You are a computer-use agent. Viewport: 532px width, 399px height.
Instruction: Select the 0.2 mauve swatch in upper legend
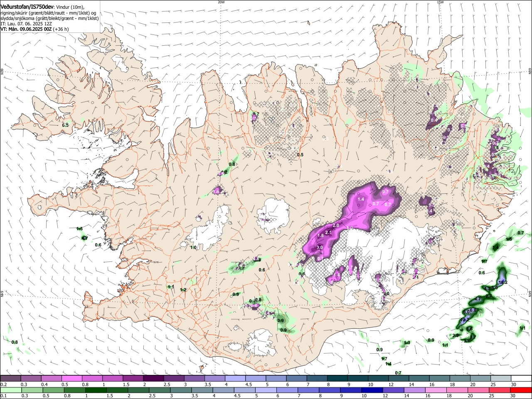point(10,378)
